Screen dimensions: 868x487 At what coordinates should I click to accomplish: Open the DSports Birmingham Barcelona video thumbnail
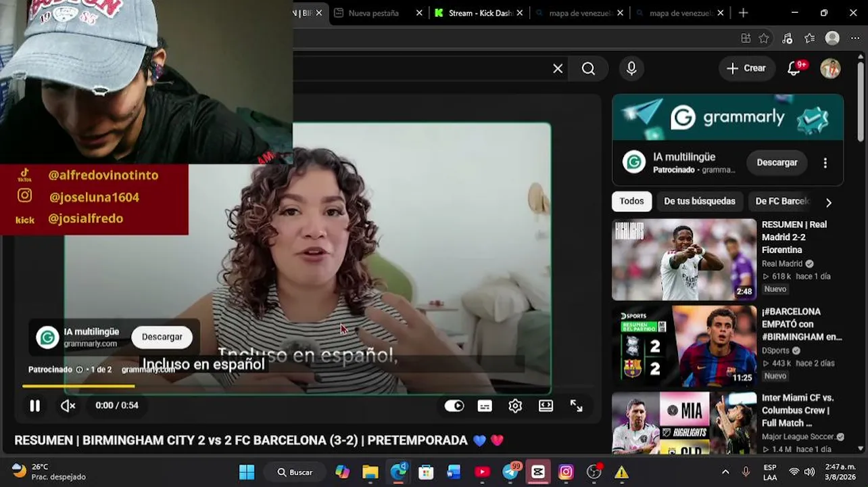click(684, 346)
